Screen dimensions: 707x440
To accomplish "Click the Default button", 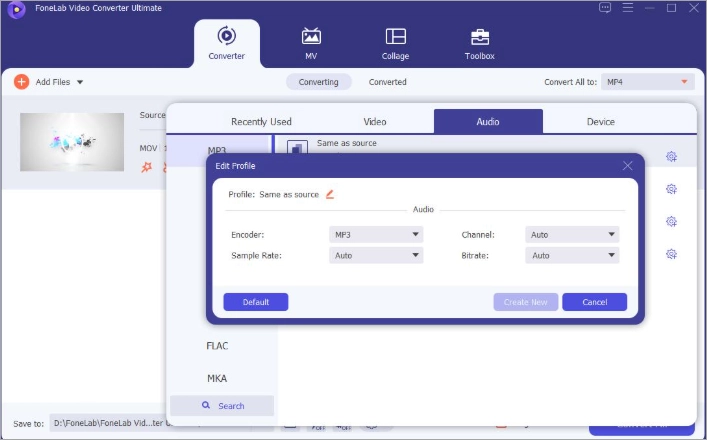I will (256, 302).
